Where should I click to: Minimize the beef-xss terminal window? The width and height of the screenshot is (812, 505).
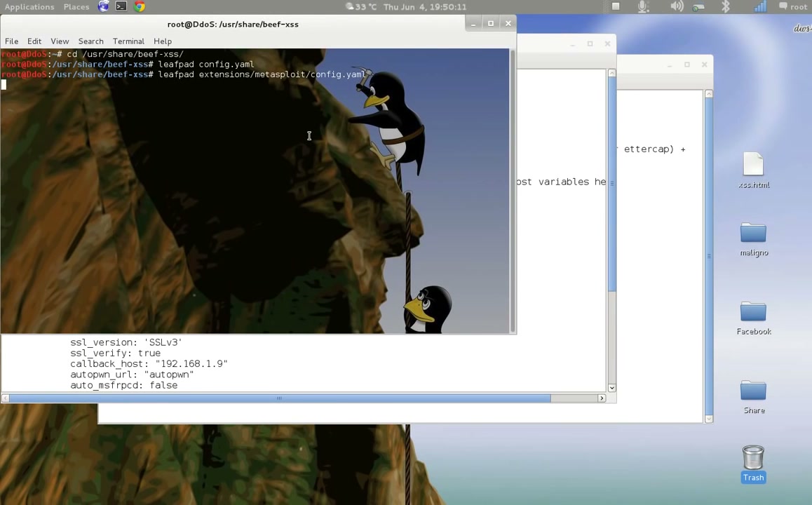pos(473,23)
